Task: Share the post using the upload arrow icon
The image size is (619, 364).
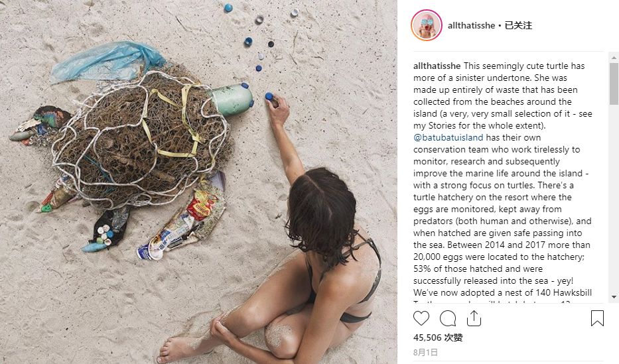Action: 474,318
